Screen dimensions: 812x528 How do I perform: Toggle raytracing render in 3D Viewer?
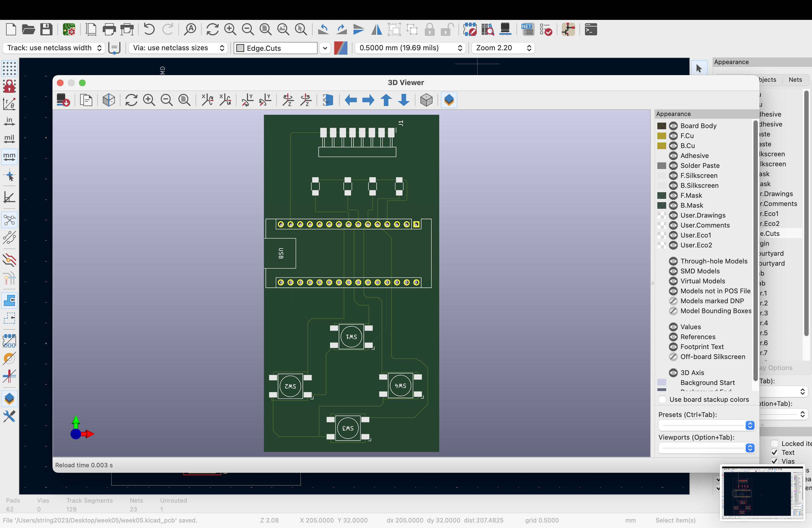point(109,100)
